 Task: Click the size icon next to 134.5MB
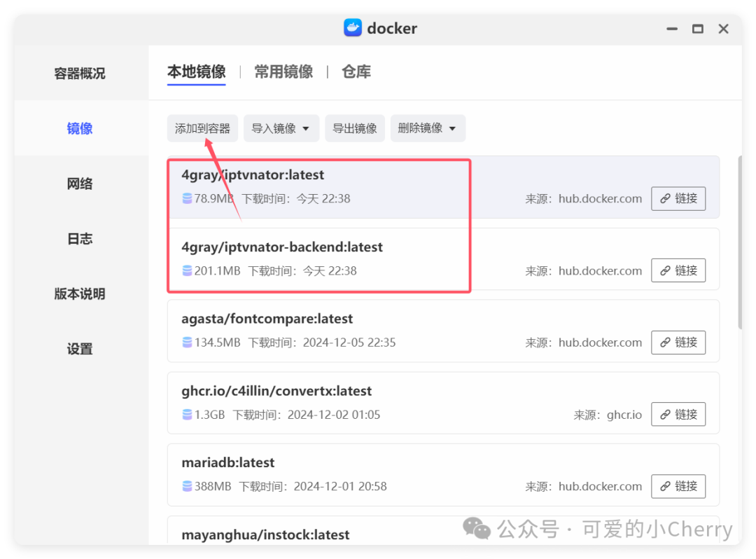pyautogui.click(x=187, y=343)
